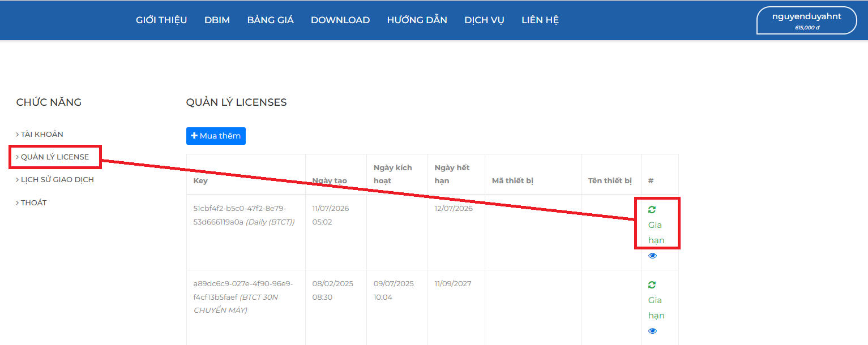Click the nguyenduyahnt account button
The width and height of the screenshot is (868, 345).
807,21
